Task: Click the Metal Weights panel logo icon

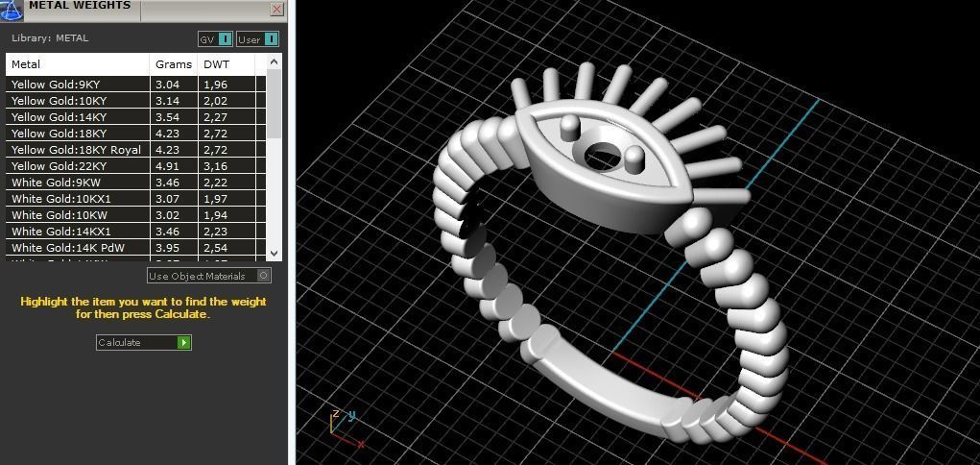Action: [x=11, y=9]
